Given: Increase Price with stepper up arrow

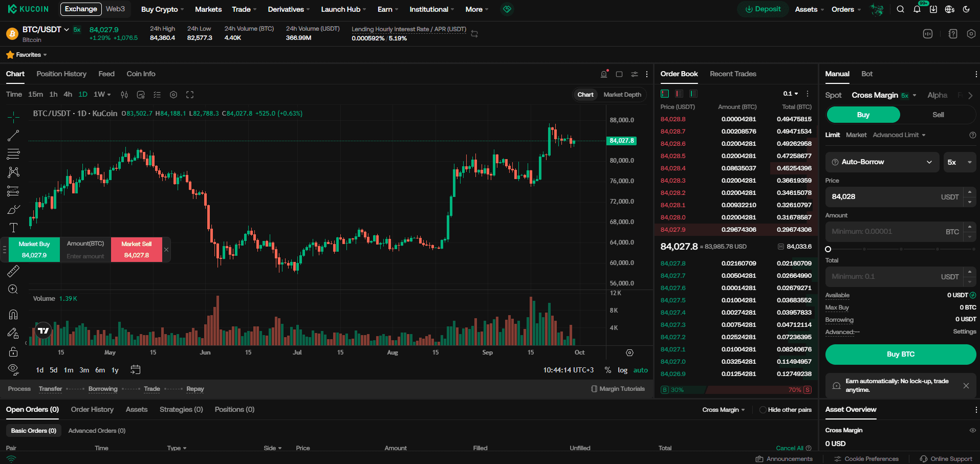Looking at the screenshot, I should (x=970, y=192).
